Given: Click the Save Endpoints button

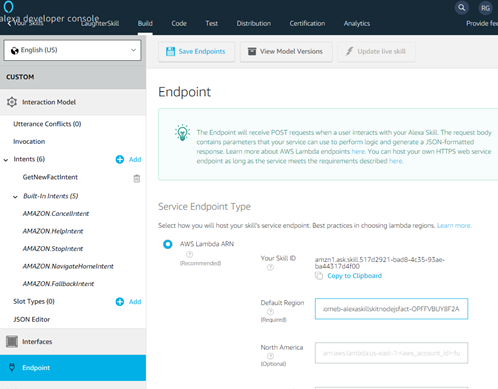Looking at the screenshot, I should click(196, 52).
